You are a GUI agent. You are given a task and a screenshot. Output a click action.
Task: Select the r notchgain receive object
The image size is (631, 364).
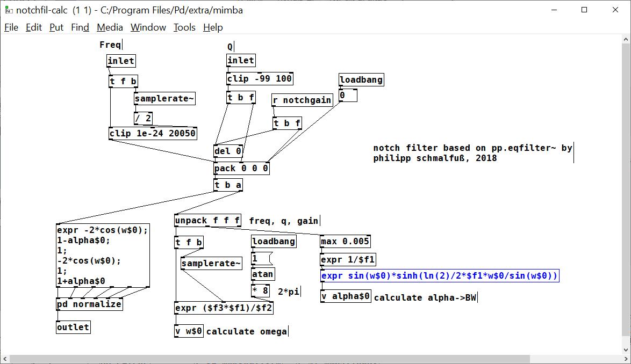click(x=302, y=100)
